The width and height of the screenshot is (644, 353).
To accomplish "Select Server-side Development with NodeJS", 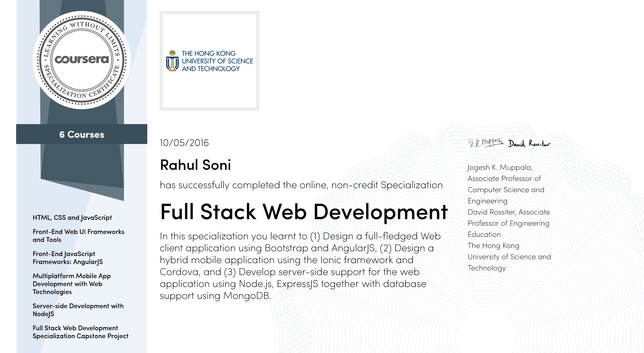I will click(x=78, y=310).
